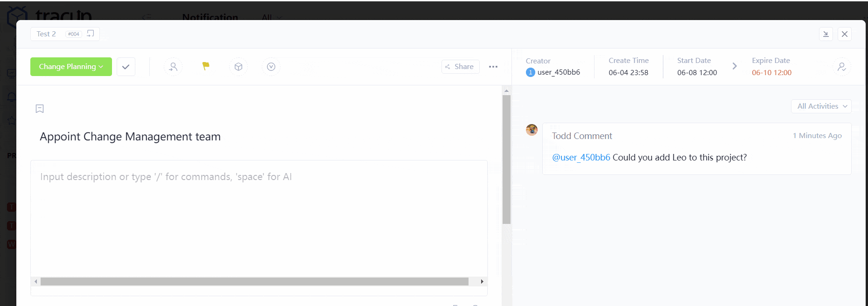The height and width of the screenshot is (306, 868).
Task: Click the description input field
Action: click(x=259, y=215)
